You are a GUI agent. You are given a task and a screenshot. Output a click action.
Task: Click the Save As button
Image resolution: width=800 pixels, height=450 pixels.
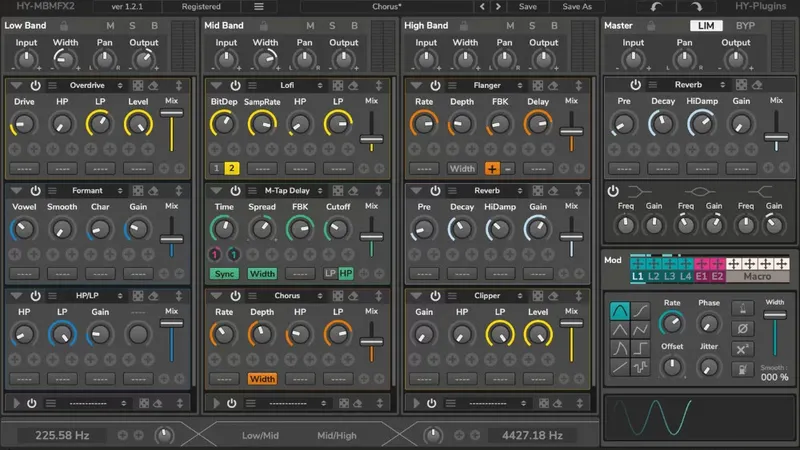point(577,7)
